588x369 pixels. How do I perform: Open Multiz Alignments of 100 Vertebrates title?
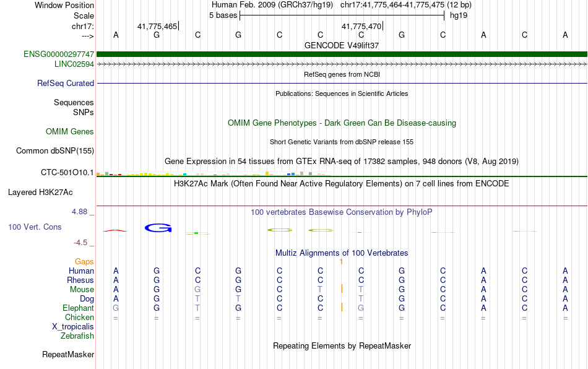[342, 253]
